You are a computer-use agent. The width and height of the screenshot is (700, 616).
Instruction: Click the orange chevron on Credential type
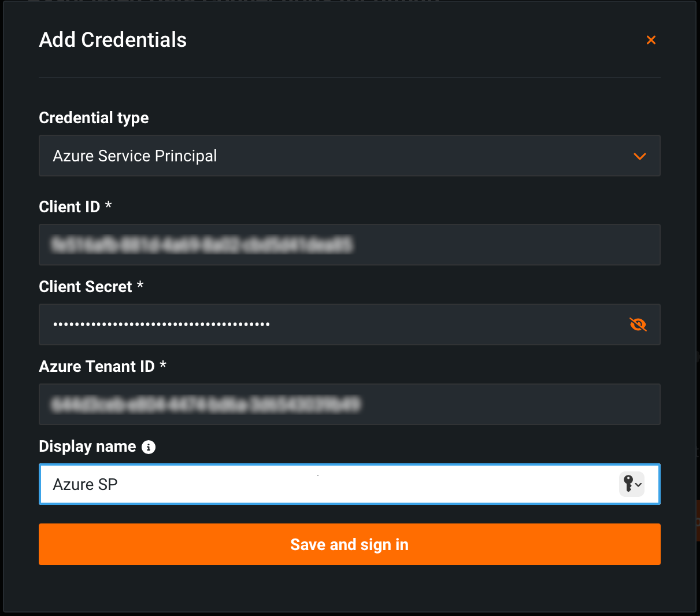639,156
